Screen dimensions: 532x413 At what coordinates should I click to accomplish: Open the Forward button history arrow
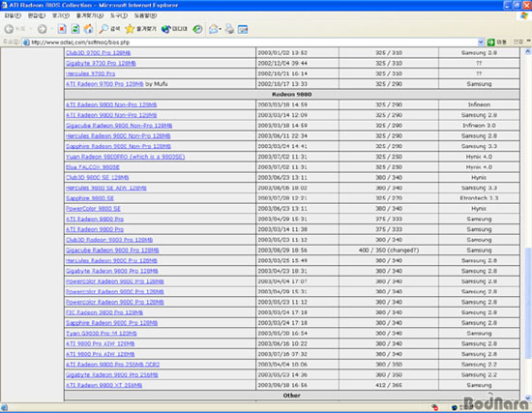51,29
